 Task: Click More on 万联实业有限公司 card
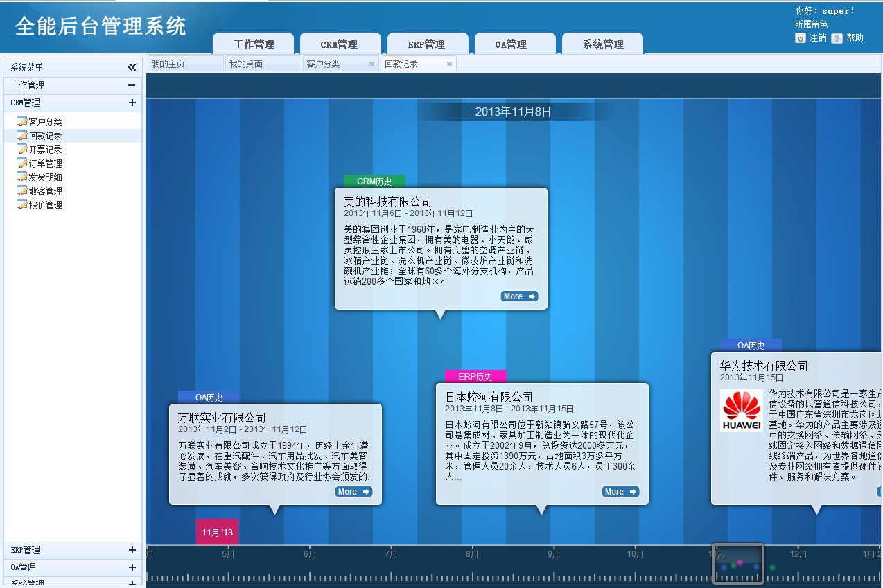[353, 492]
